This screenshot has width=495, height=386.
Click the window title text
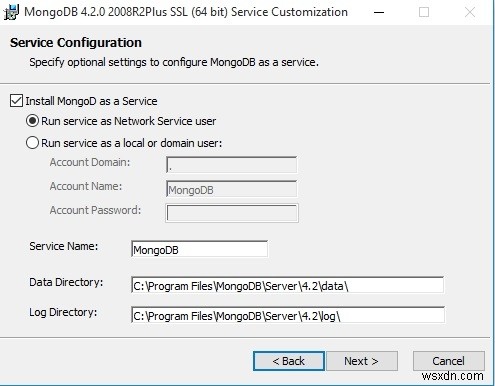tap(186, 12)
